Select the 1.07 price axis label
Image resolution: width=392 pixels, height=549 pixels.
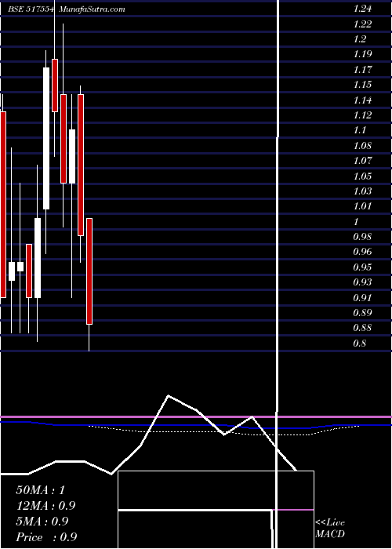362,161
